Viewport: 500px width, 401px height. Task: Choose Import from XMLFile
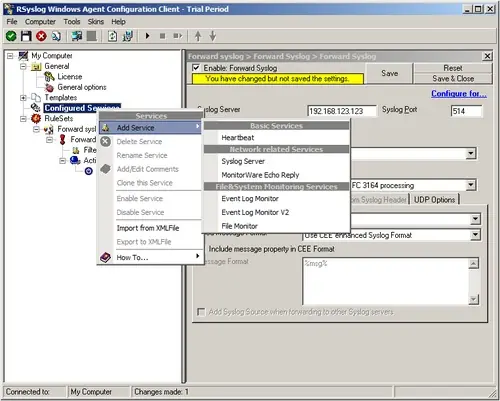(x=150, y=228)
